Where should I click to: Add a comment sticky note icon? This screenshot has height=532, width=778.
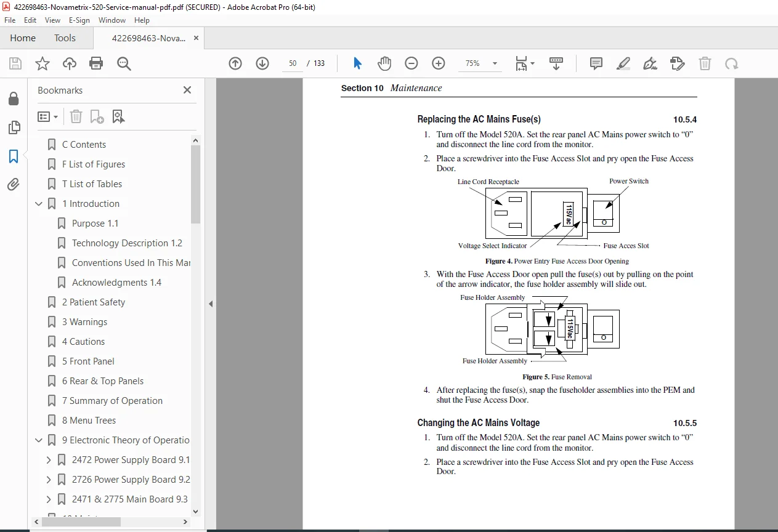(x=596, y=63)
